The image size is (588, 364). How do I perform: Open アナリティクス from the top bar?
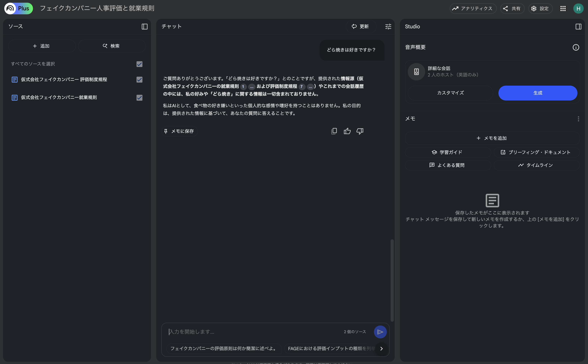pos(472,8)
